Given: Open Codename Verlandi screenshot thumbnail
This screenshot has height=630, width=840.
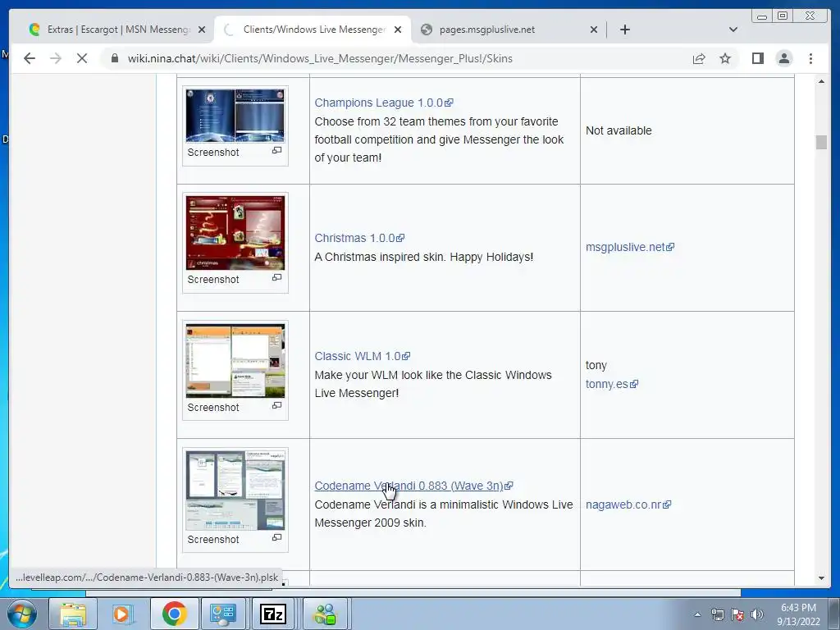Looking at the screenshot, I should pos(235,491).
